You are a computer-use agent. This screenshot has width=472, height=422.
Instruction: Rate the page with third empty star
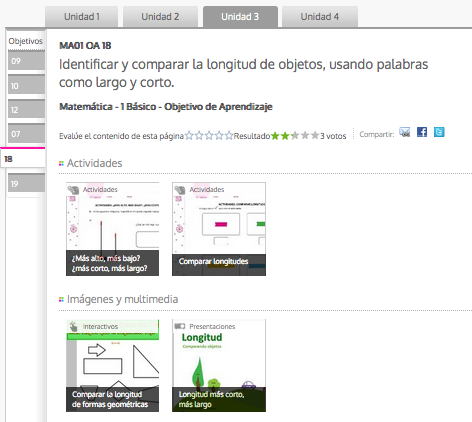tap(209, 136)
